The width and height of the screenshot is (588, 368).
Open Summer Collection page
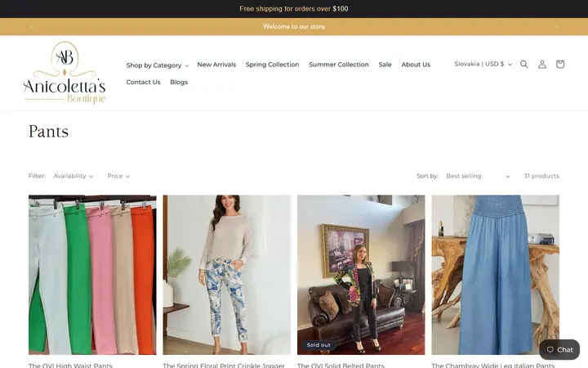(339, 65)
